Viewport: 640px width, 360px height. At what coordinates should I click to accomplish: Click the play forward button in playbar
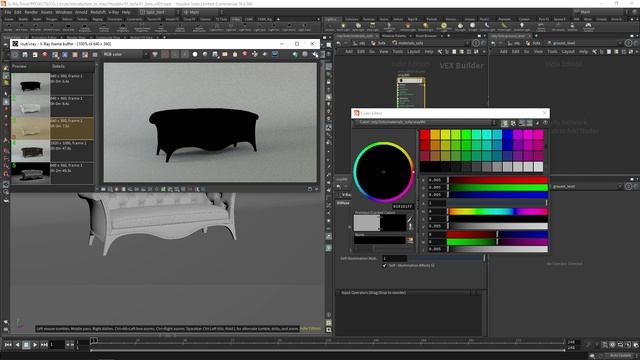point(35,345)
